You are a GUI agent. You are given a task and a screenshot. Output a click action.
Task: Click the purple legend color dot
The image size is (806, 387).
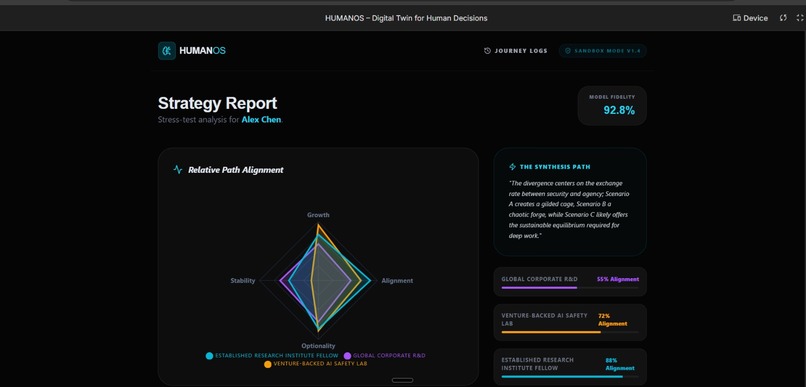tap(347, 356)
